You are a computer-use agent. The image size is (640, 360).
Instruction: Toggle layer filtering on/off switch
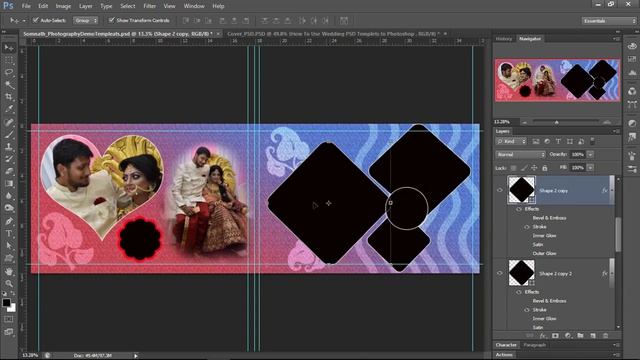(x=592, y=142)
